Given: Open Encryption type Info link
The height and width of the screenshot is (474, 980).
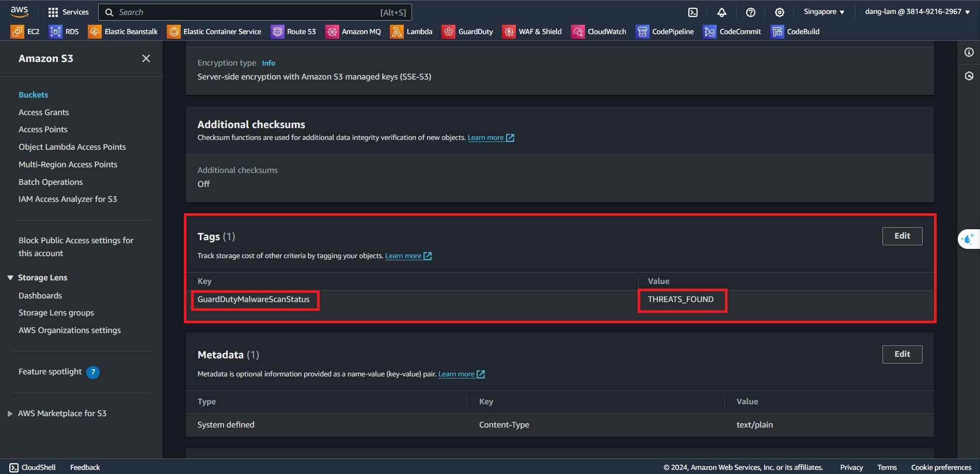Looking at the screenshot, I should 268,63.
